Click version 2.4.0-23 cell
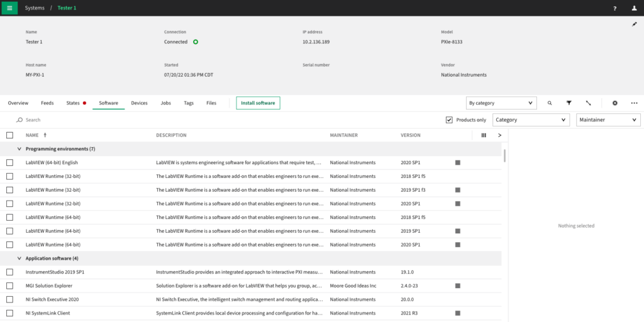This screenshot has width=644, height=322. click(409, 286)
